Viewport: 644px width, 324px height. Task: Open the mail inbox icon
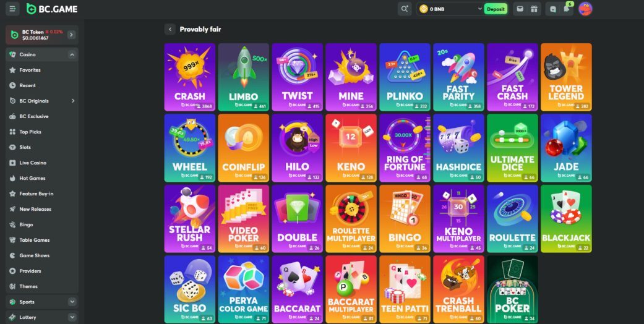pyautogui.click(x=520, y=9)
